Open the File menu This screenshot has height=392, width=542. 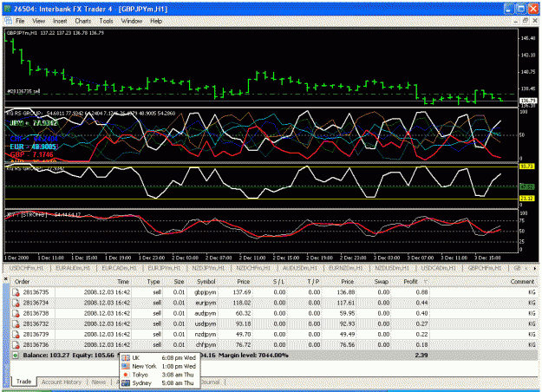coord(20,21)
